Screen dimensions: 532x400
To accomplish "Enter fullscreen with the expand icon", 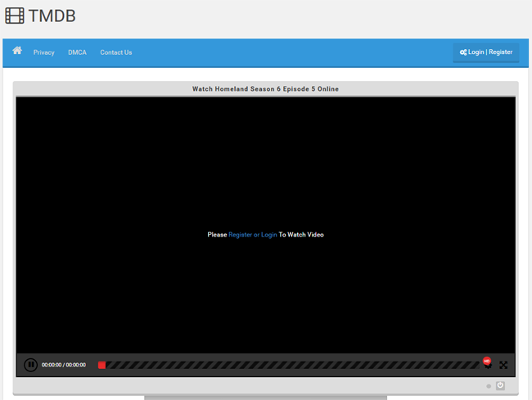I will (503, 365).
